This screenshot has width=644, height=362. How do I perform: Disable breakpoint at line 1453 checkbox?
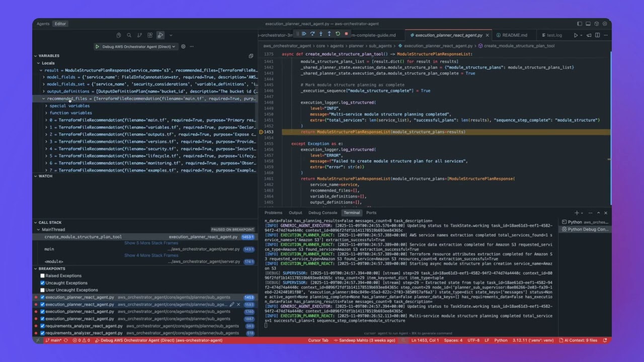coord(42,297)
